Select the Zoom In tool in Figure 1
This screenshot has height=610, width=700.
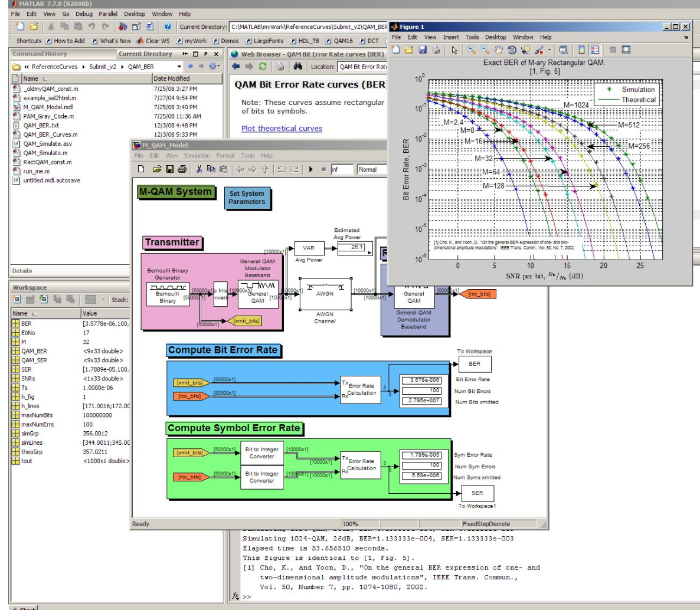click(x=472, y=49)
